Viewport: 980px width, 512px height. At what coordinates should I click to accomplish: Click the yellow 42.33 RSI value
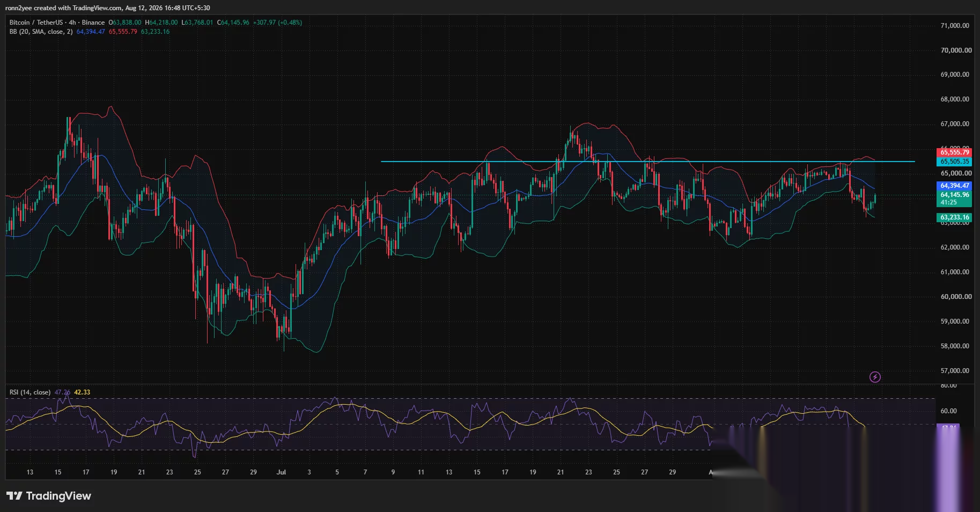tap(82, 392)
